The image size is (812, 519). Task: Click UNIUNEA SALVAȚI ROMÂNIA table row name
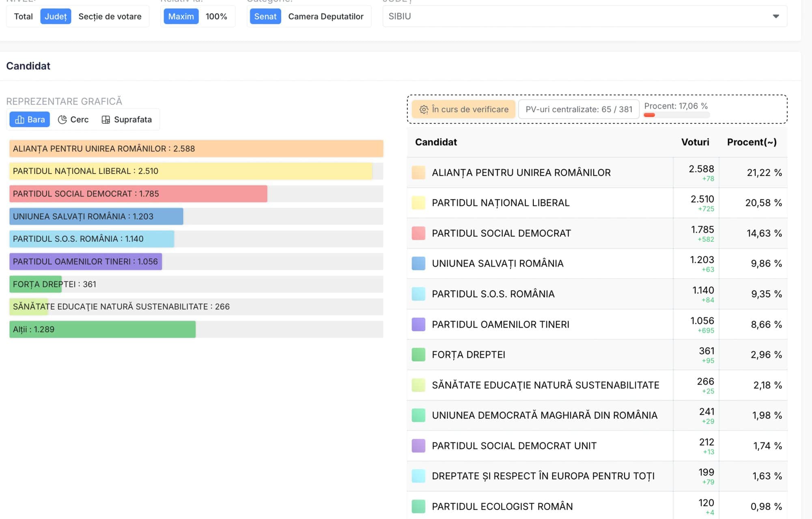[x=498, y=264]
